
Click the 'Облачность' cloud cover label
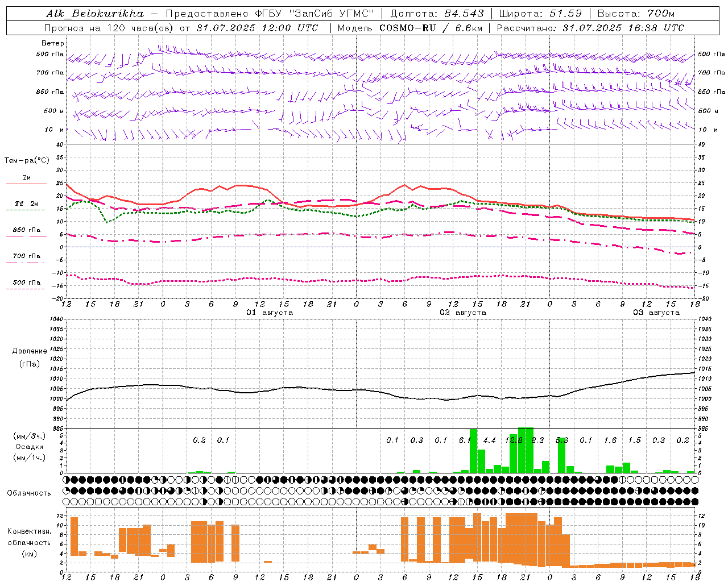point(29,493)
